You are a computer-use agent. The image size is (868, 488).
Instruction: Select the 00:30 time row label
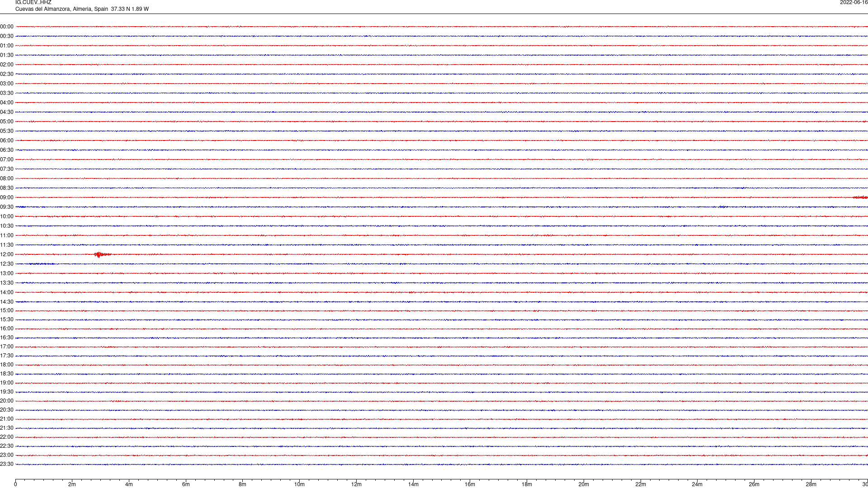7,36
